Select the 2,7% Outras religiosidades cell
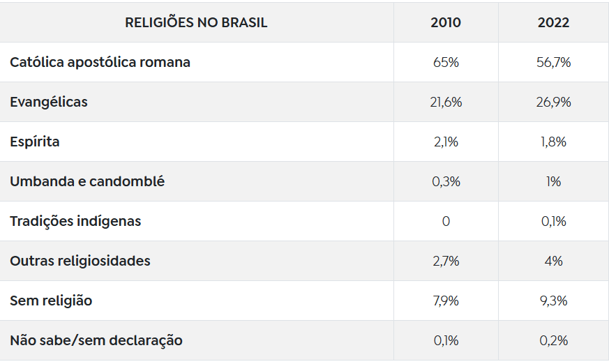 [x=446, y=261]
